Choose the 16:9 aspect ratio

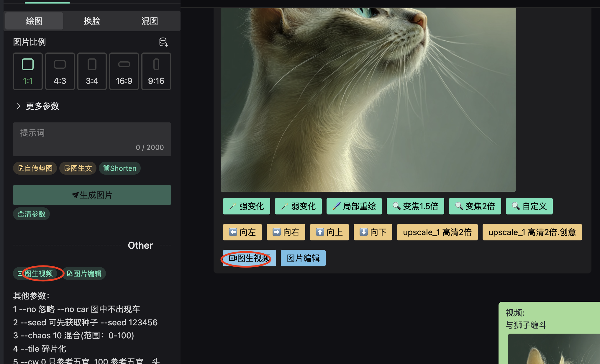[124, 71]
